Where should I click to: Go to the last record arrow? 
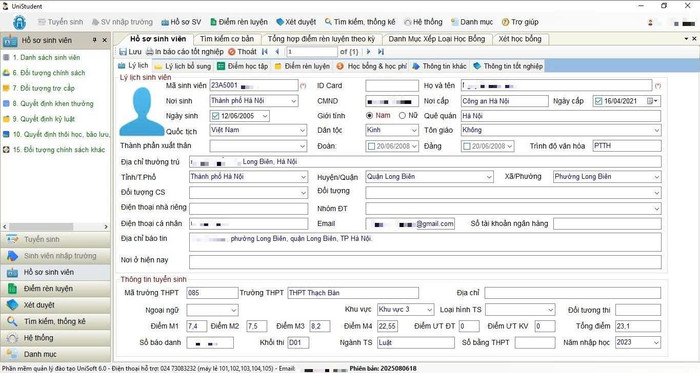(x=381, y=52)
